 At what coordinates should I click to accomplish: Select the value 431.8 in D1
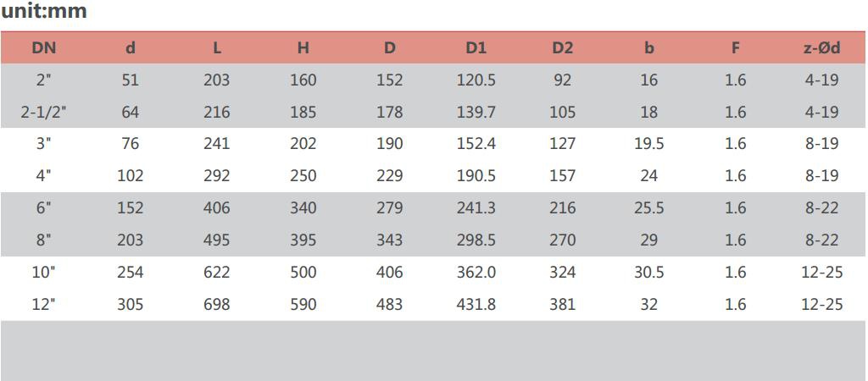pos(476,304)
